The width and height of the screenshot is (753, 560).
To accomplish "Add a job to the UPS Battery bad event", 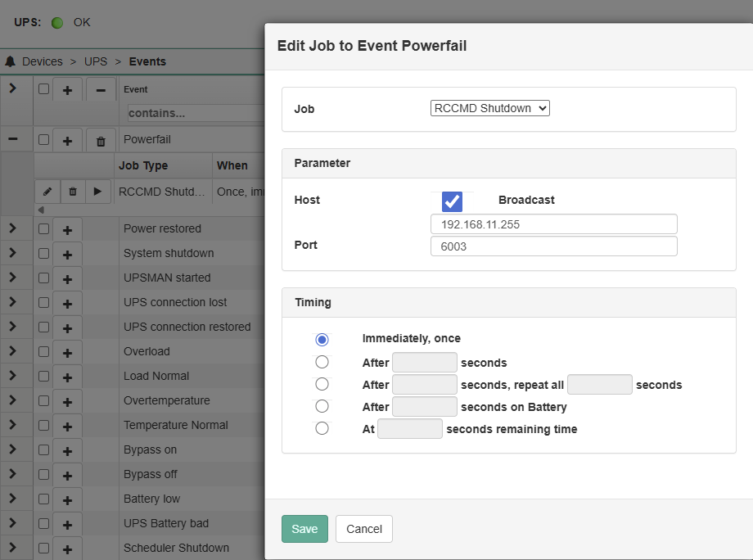I will tap(67, 524).
